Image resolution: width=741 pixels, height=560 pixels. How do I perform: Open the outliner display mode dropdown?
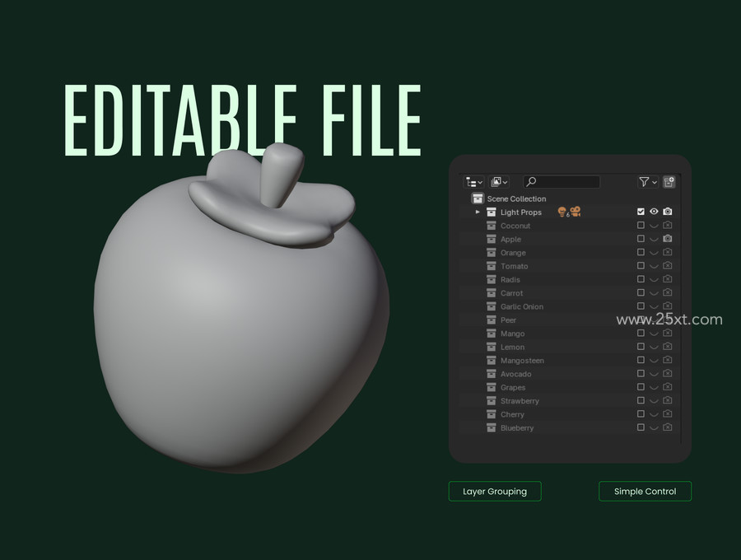coord(473,182)
